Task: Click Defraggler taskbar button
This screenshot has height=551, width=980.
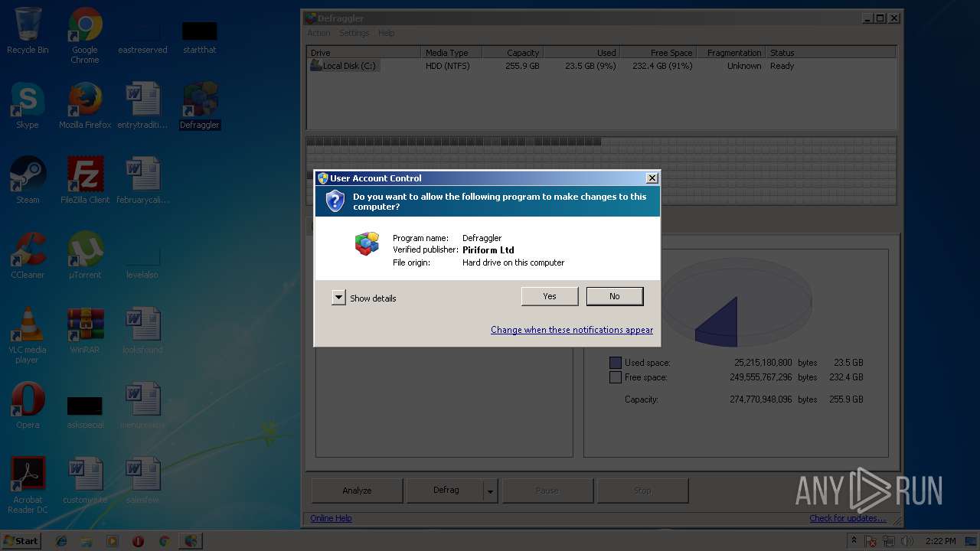Action: 191,541
